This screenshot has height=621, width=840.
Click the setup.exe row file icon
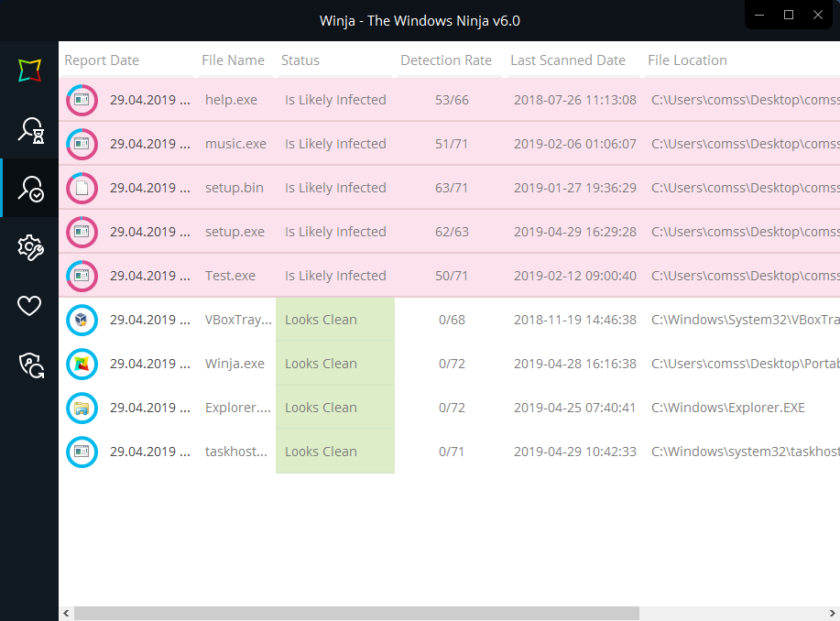pos(82,232)
